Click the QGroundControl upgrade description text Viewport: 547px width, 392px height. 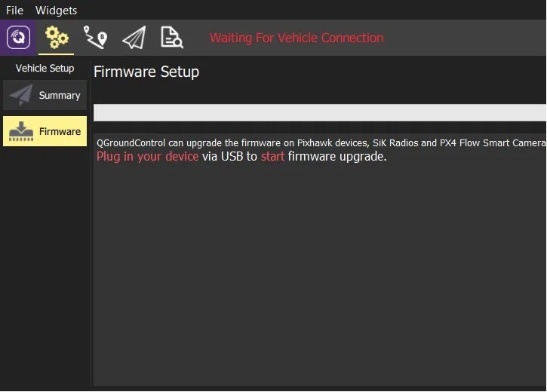point(321,143)
